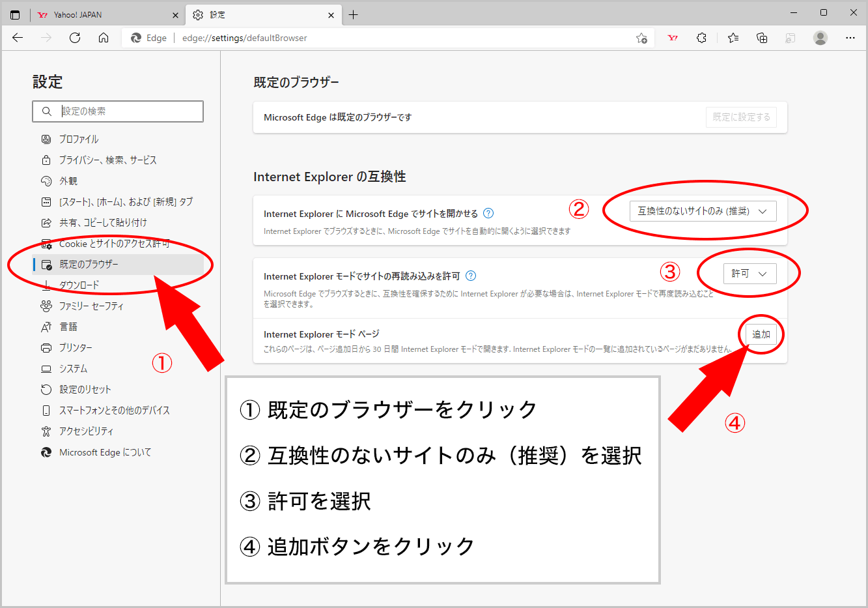Viewport: 868px width, 608px height.
Task: Reload the page with refresh icon
Action: click(75, 38)
